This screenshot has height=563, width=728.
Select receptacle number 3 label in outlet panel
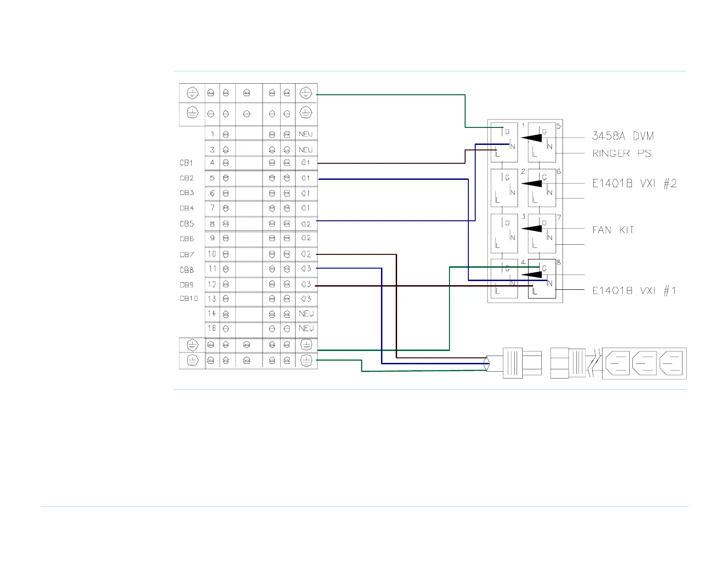[x=523, y=217]
